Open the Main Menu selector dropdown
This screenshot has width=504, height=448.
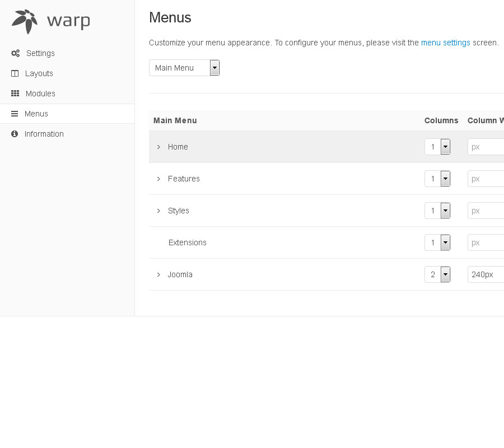pyautogui.click(x=184, y=68)
